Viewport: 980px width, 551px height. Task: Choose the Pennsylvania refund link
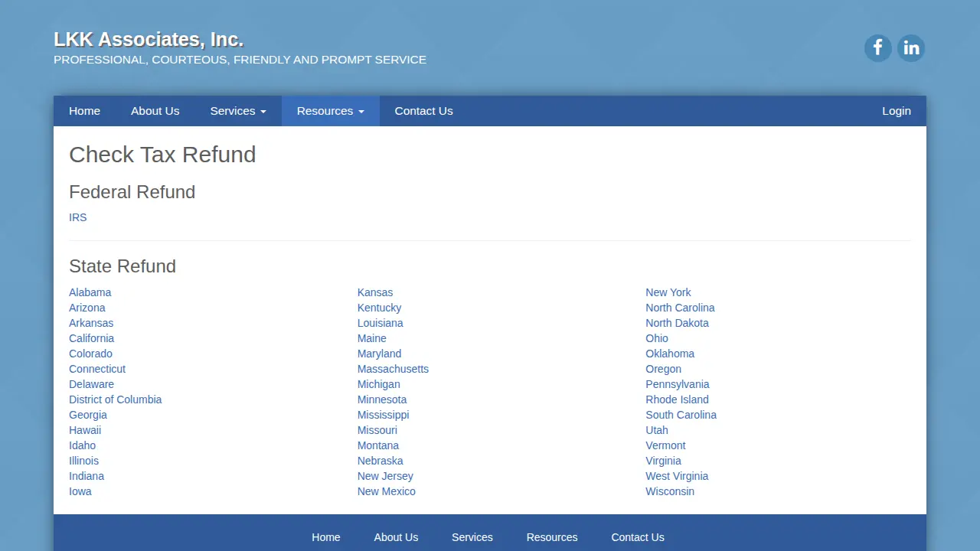pos(678,384)
